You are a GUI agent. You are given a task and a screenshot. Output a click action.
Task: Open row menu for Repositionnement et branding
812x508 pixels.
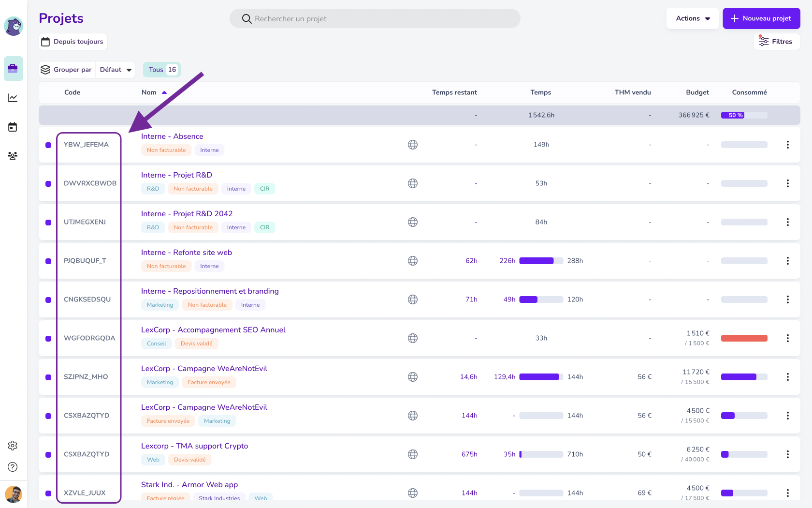pyautogui.click(x=788, y=299)
